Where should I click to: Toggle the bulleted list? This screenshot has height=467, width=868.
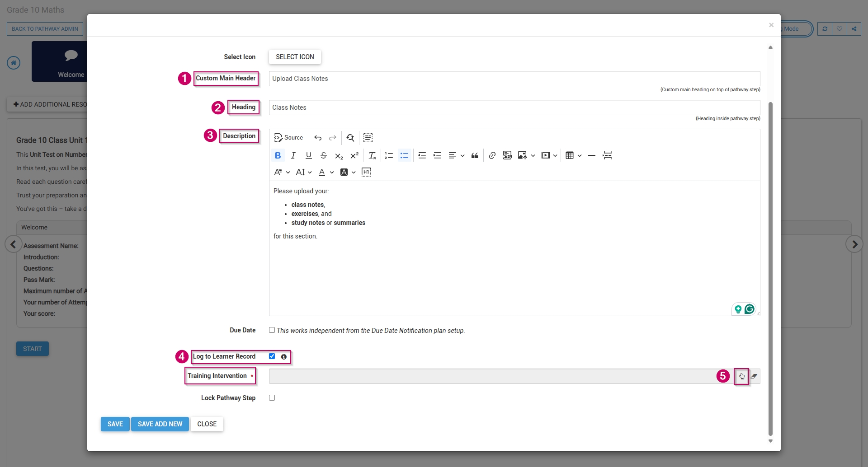pyautogui.click(x=404, y=155)
